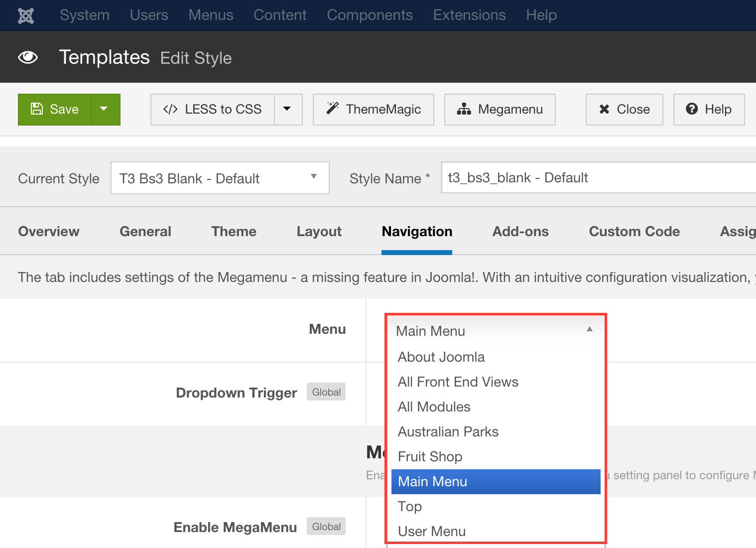The image size is (756, 548).
Task: Click the Global badge next to Dropdown Trigger
Action: 326,392
